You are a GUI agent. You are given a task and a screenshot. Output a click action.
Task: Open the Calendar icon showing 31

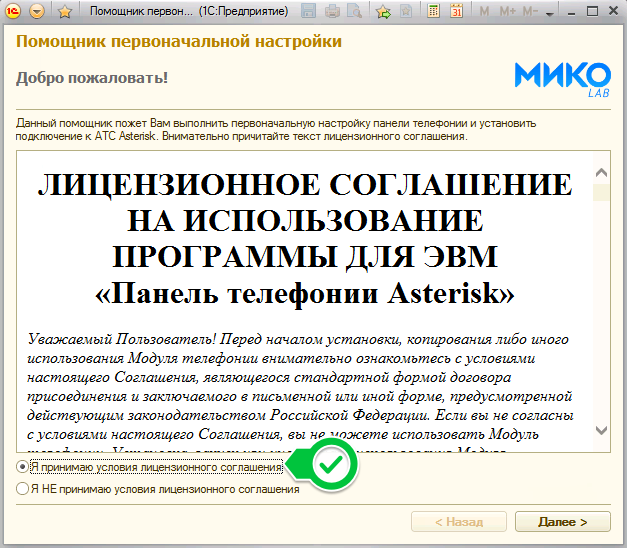[457, 11]
